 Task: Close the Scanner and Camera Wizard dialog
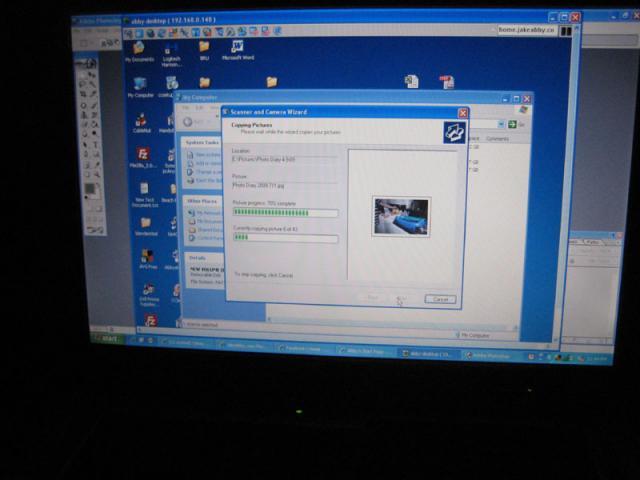coord(462,113)
